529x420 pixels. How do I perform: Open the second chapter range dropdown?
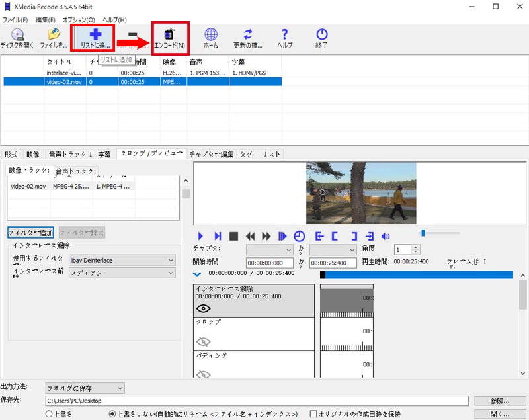(333, 249)
